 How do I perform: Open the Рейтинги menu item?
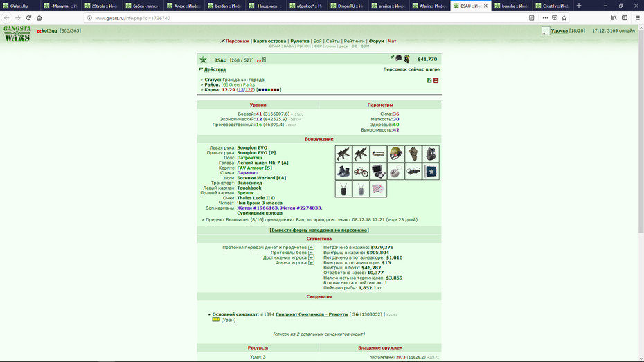pos(354,41)
